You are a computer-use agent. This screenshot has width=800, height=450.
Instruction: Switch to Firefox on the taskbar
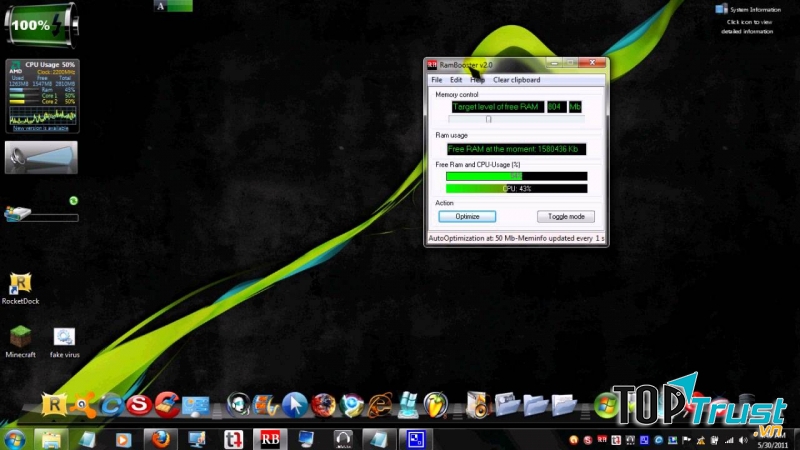click(x=160, y=439)
